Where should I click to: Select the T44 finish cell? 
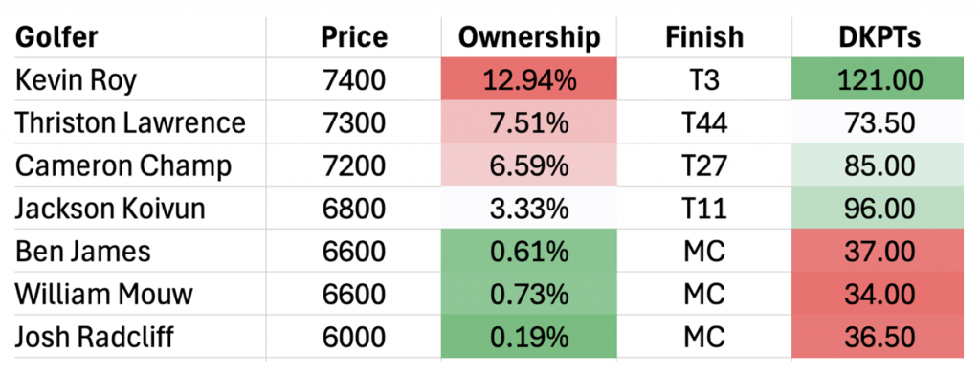pos(703,122)
